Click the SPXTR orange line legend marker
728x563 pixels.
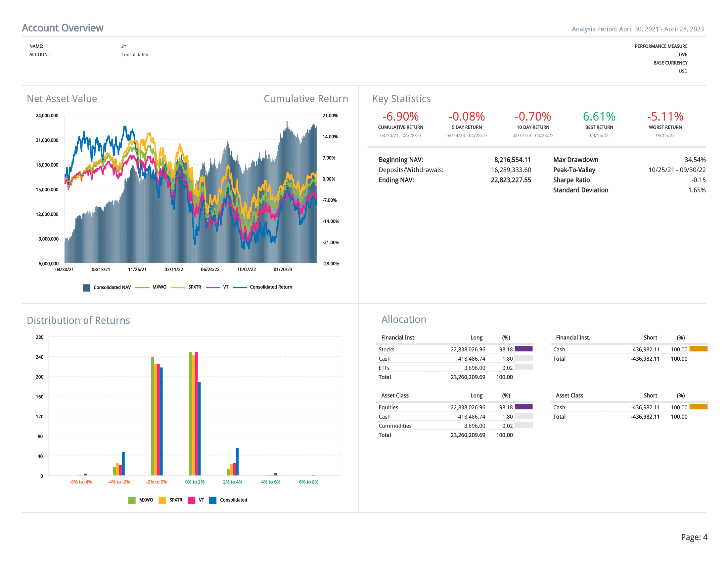(178, 287)
